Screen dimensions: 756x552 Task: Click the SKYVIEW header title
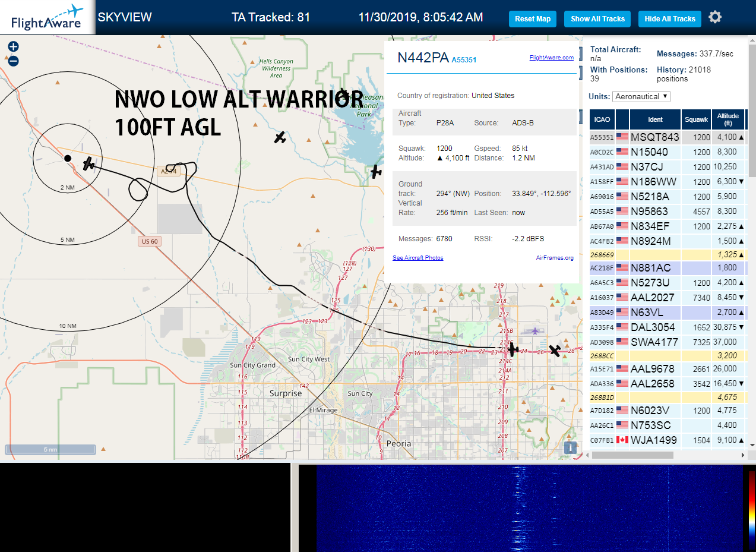(125, 17)
